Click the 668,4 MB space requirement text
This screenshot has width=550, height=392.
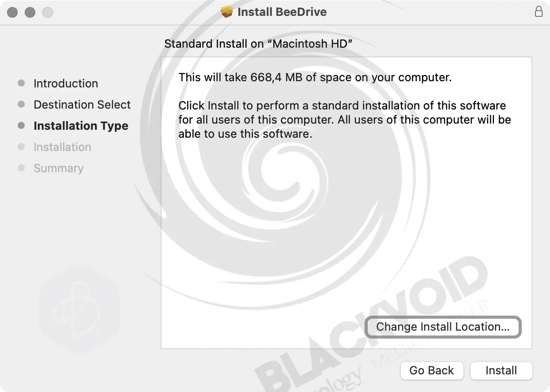[315, 78]
